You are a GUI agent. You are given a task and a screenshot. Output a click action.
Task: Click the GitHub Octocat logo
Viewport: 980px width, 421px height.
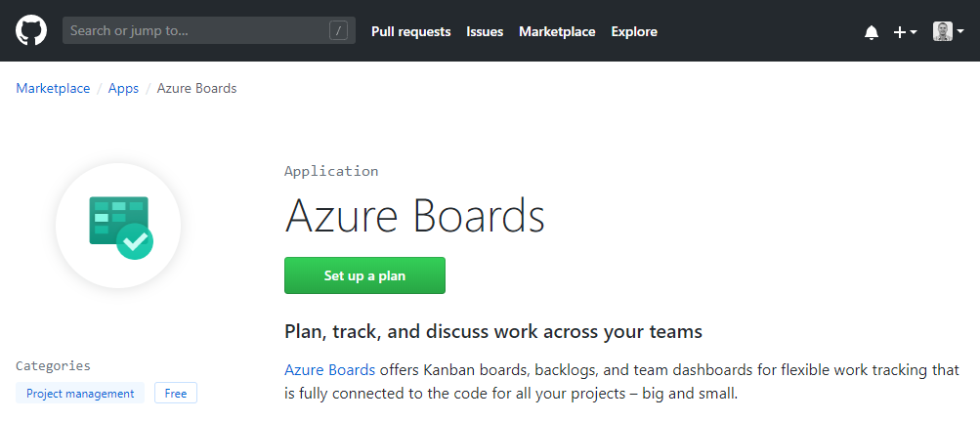(x=31, y=31)
